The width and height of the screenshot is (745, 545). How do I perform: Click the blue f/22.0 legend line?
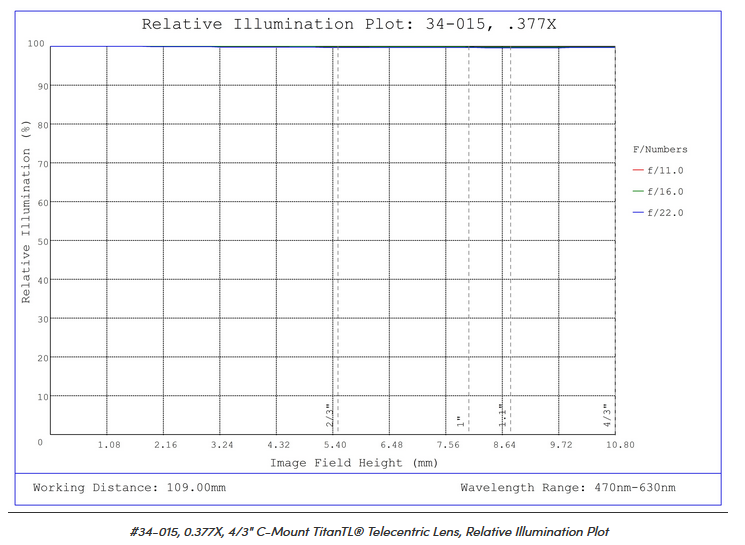[638, 213]
